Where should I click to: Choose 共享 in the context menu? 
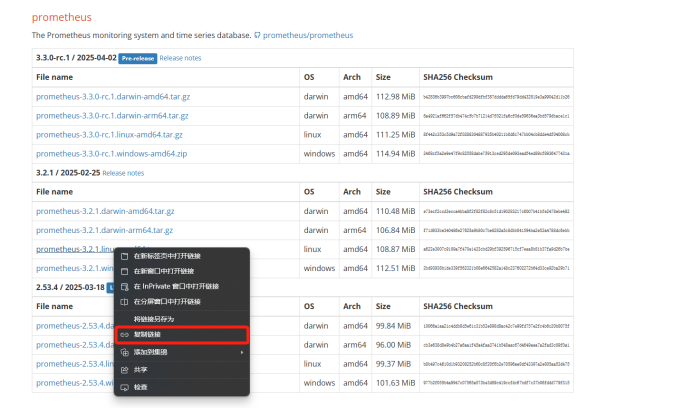[x=182, y=370]
